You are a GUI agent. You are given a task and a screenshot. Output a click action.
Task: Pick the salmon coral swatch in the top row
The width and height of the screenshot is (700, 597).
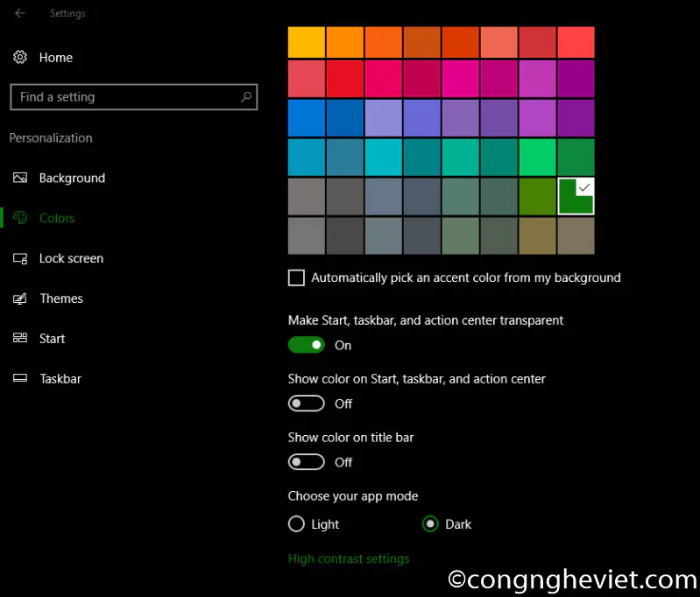pos(499,42)
